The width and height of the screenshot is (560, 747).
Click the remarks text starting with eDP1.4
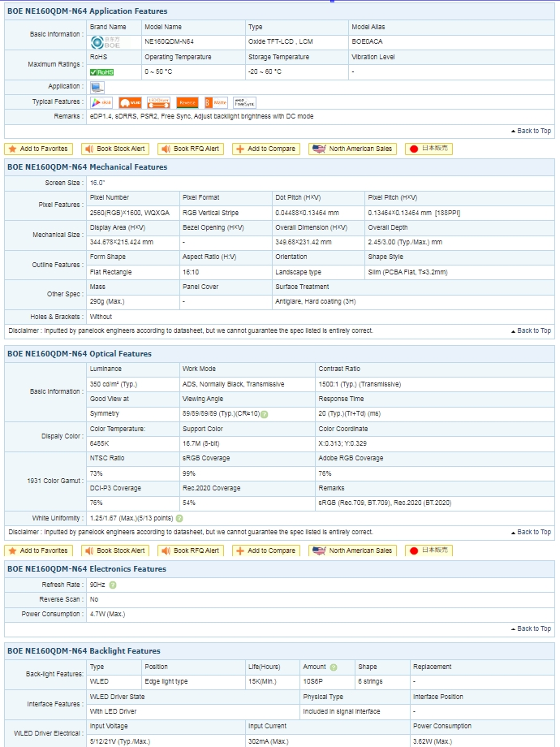pyautogui.click(x=201, y=117)
